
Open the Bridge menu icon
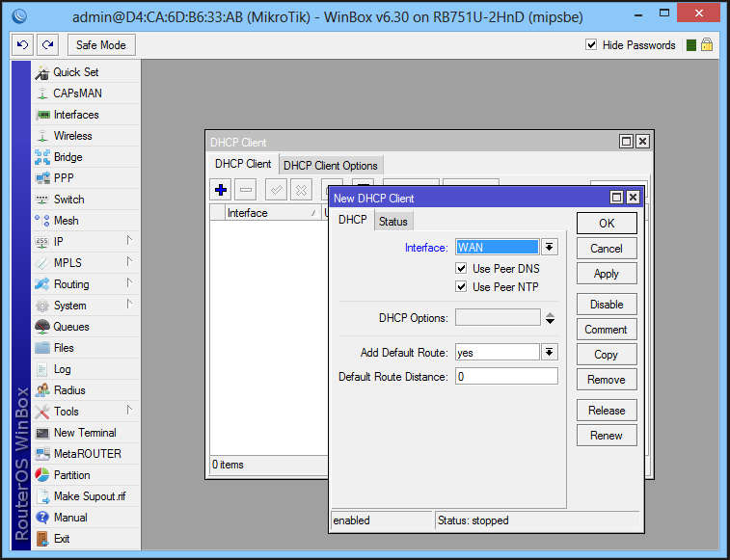pyautogui.click(x=42, y=157)
